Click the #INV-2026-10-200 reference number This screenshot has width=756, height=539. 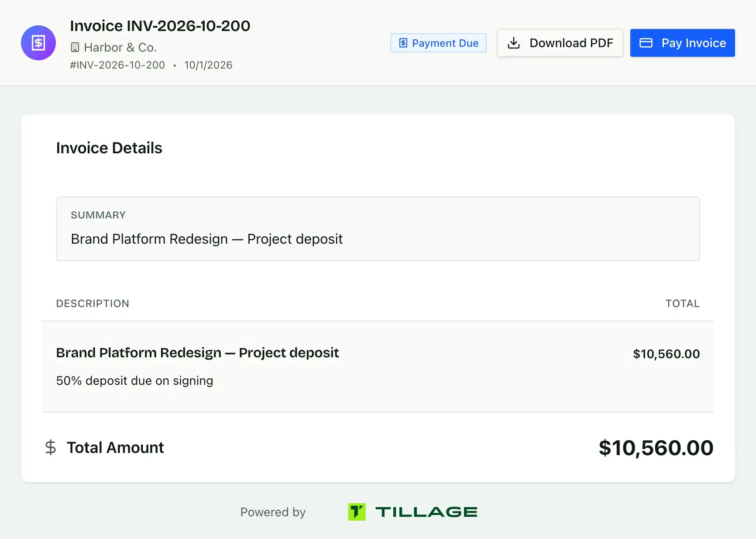[x=117, y=65]
